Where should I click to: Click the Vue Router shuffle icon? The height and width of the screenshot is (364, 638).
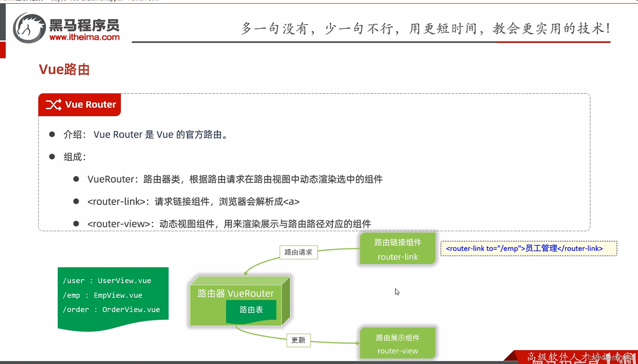point(53,105)
